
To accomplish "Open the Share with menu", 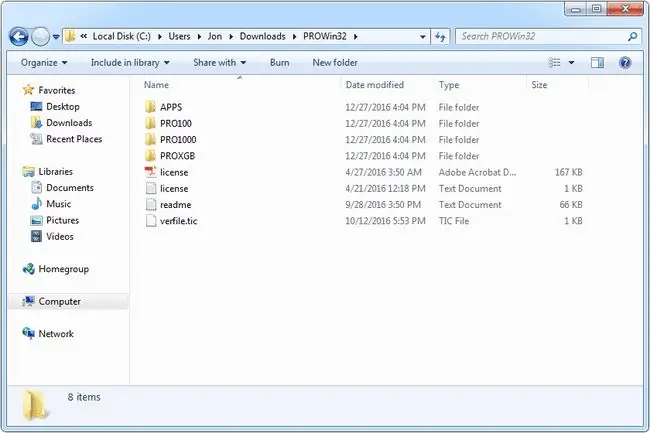I will coord(220,63).
